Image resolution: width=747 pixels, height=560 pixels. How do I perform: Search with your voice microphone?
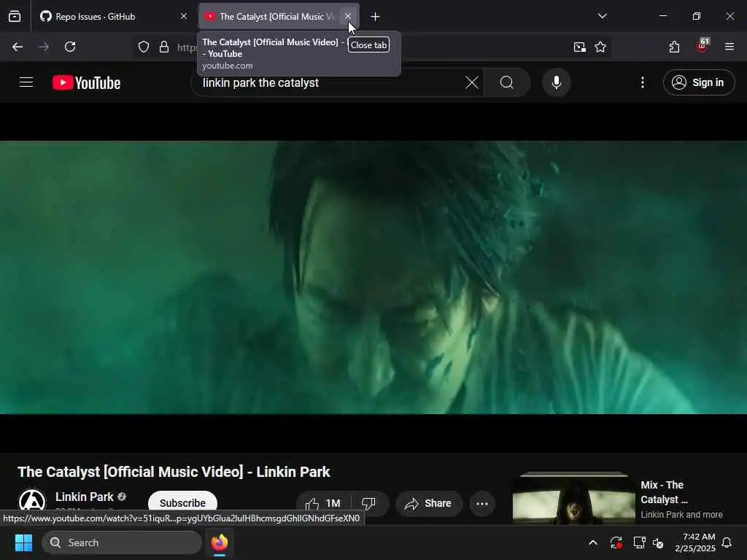click(x=556, y=82)
